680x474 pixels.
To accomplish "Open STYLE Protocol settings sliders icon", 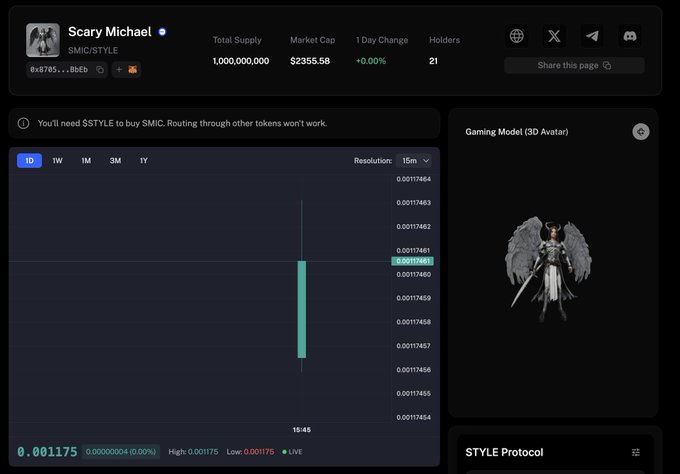I will pyautogui.click(x=636, y=452).
